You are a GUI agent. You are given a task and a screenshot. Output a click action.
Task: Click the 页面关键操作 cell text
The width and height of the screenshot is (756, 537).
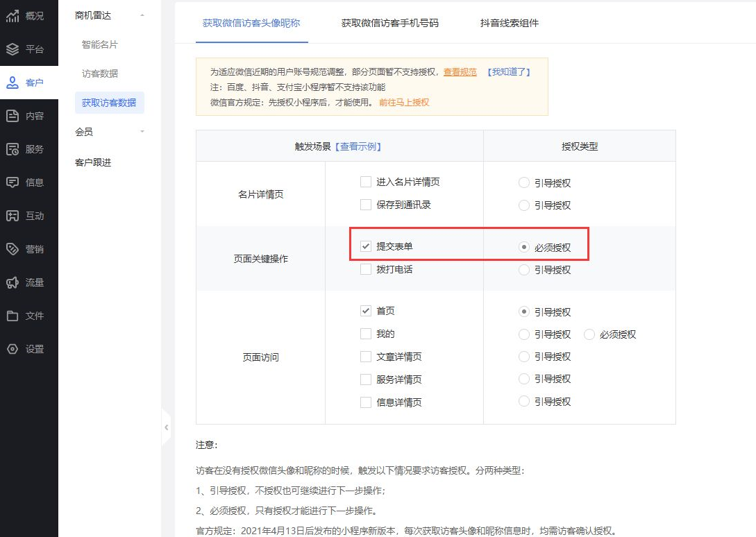tap(261, 259)
